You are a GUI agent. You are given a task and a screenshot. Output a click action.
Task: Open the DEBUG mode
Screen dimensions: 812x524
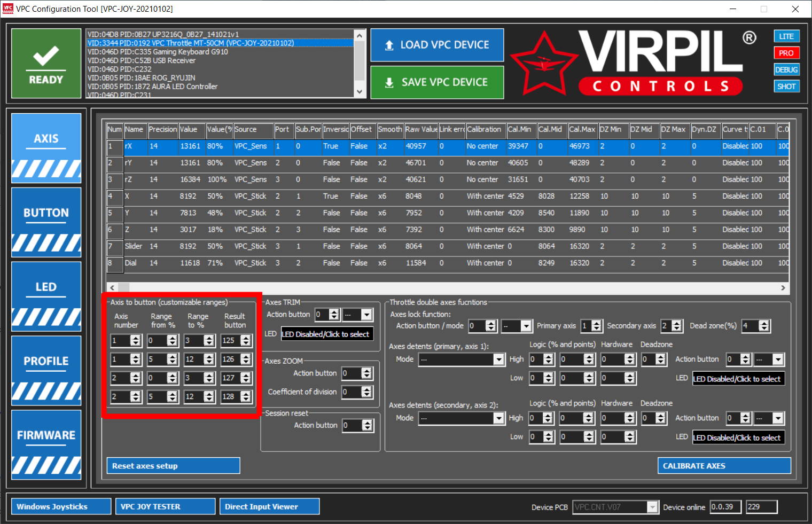[x=786, y=69]
